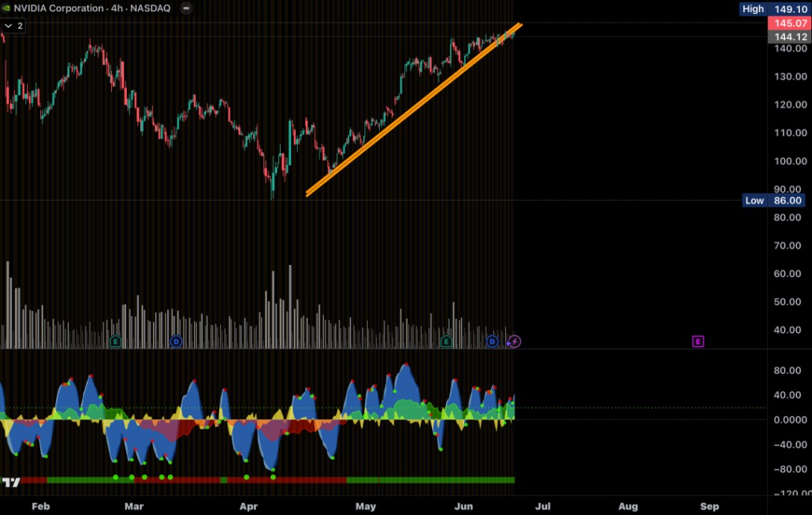
Task: Click the red 145.07 current price label
Action: (x=789, y=23)
